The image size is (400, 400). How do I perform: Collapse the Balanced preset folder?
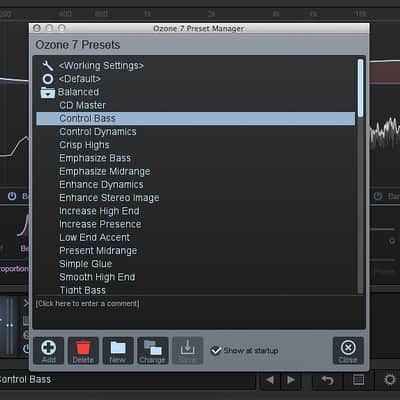(48, 93)
